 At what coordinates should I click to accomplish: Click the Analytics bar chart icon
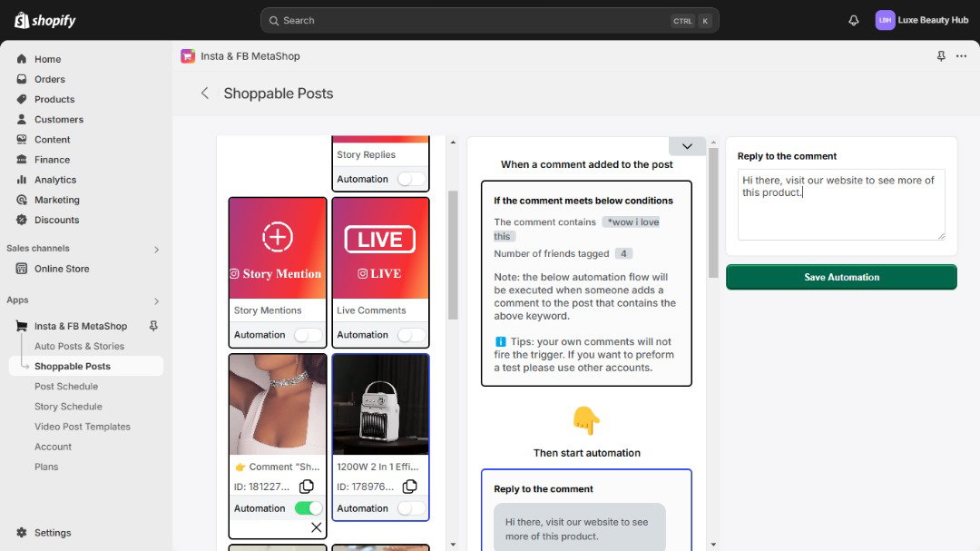pyautogui.click(x=22, y=180)
